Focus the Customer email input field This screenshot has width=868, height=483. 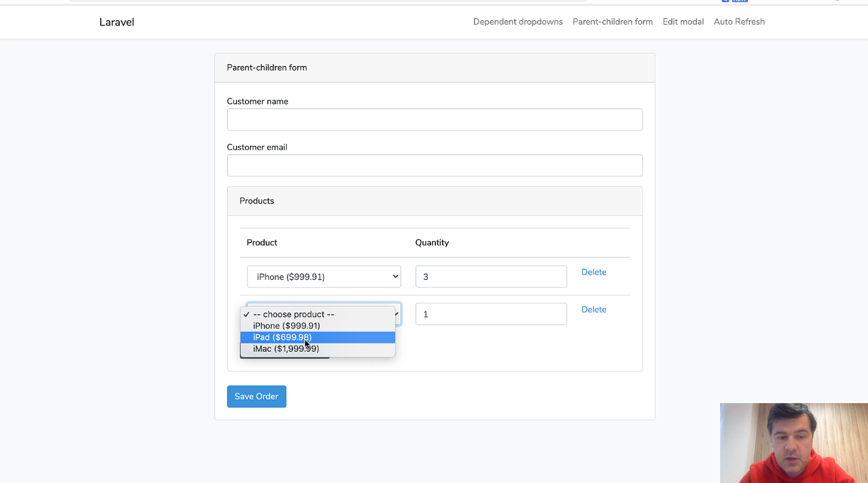435,165
